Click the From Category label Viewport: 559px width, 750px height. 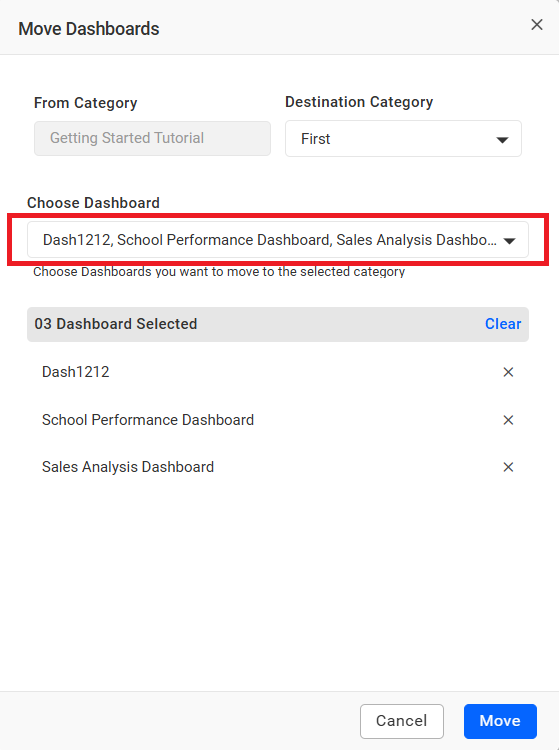click(x=86, y=103)
